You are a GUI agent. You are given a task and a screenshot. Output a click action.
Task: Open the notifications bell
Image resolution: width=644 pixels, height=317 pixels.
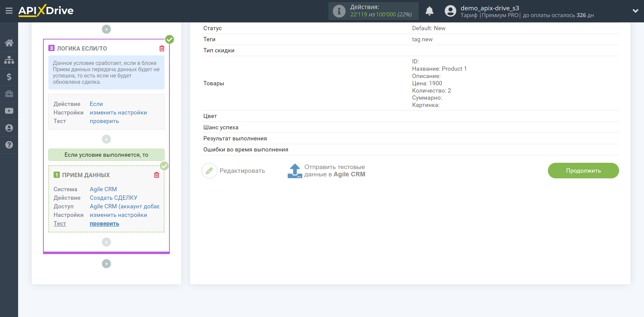point(429,11)
